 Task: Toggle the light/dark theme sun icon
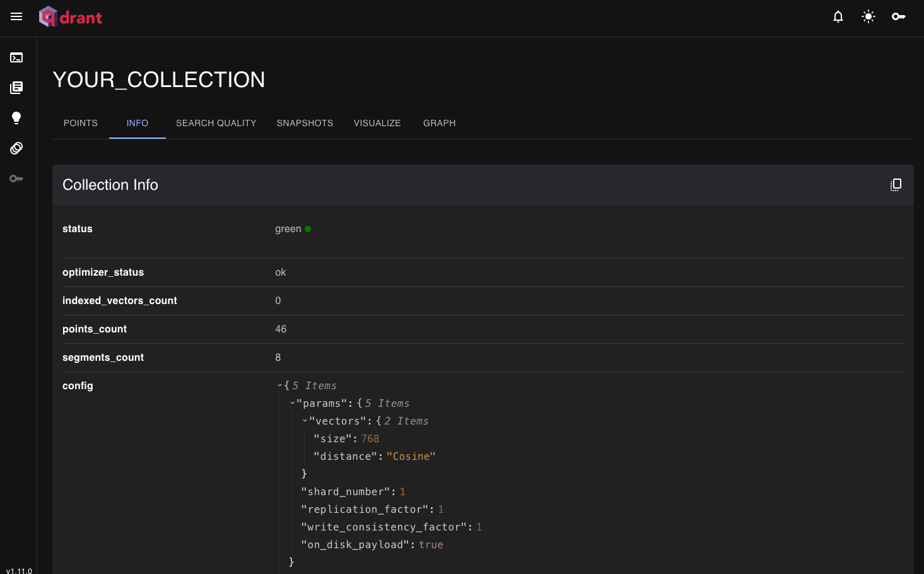(x=868, y=17)
